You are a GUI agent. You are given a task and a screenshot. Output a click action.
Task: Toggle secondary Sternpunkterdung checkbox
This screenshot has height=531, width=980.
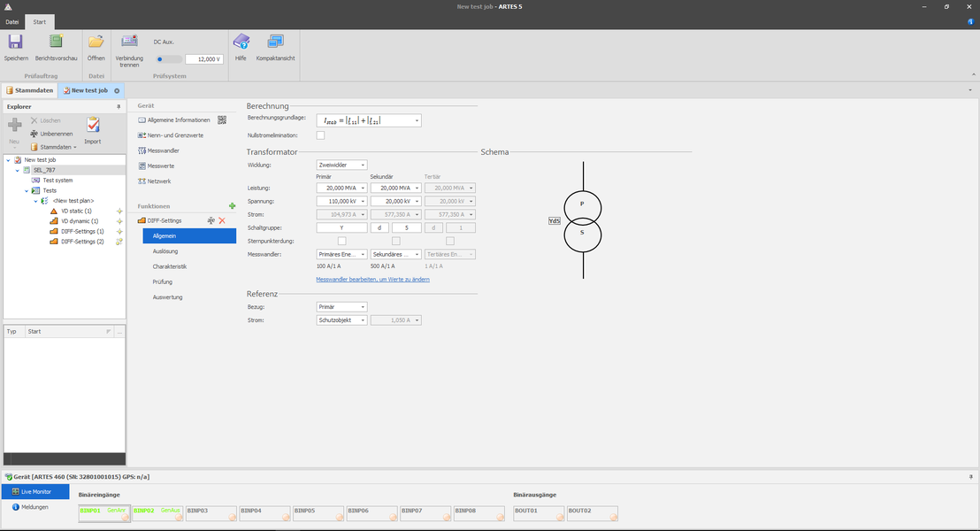(395, 241)
